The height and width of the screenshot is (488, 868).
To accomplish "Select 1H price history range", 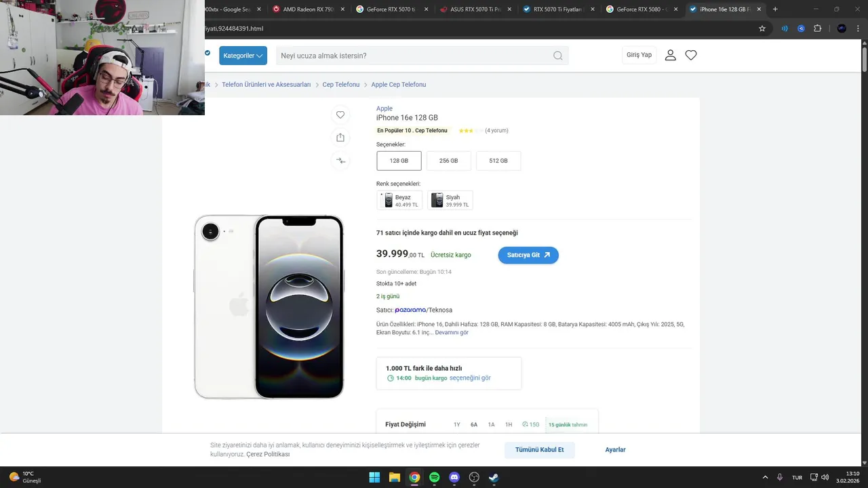I will point(509,425).
